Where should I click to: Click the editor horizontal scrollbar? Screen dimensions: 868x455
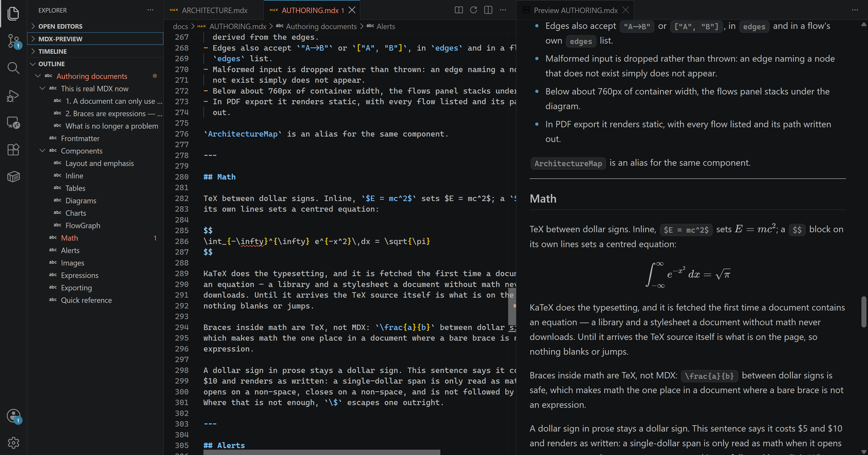[x=322, y=452]
